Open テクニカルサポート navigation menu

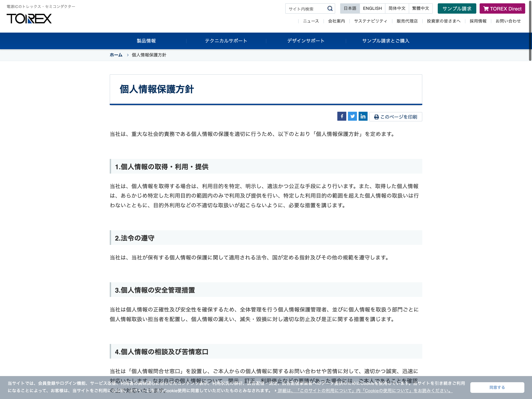pyautogui.click(x=226, y=41)
